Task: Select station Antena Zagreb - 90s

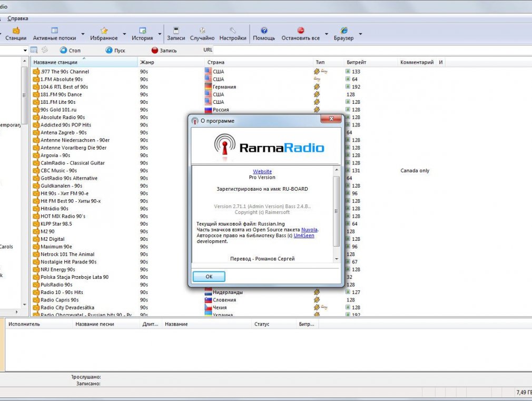Action: click(63, 132)
